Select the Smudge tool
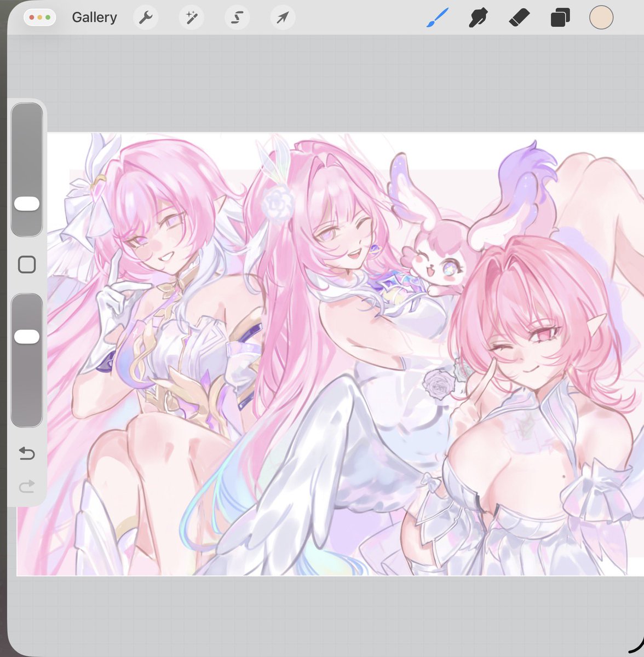644x657 pixels. pyautogui.click(x=478, y=18)
